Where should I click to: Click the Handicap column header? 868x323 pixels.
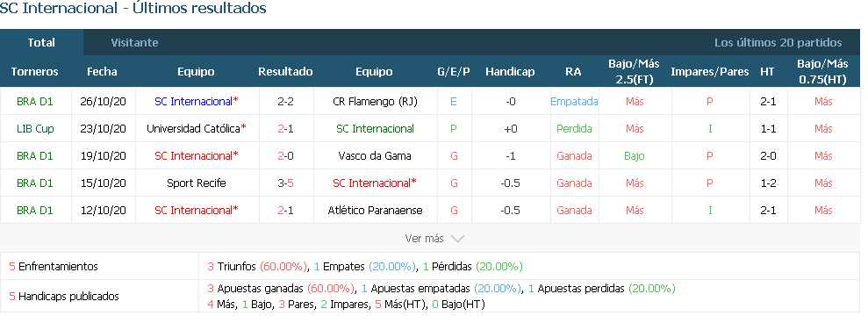coord(510,71)
